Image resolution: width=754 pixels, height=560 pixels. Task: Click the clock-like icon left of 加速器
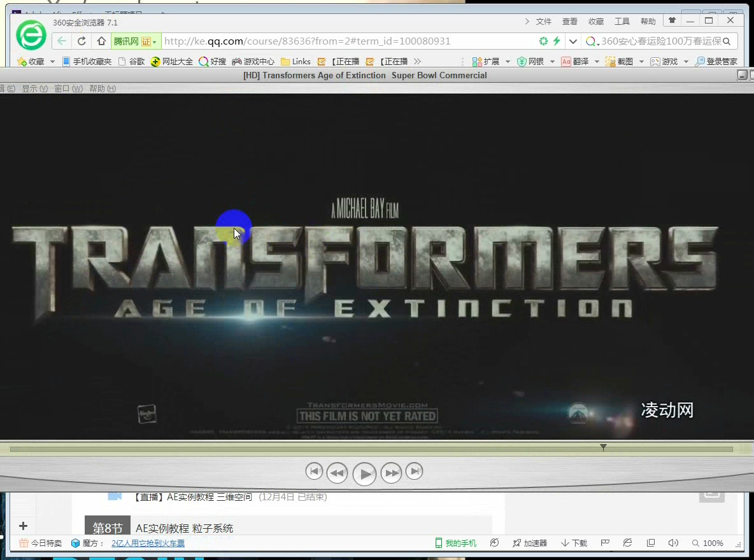(x=494, y=543)
